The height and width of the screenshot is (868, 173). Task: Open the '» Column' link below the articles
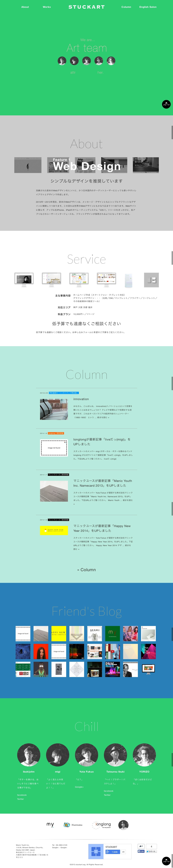(86, 570)
